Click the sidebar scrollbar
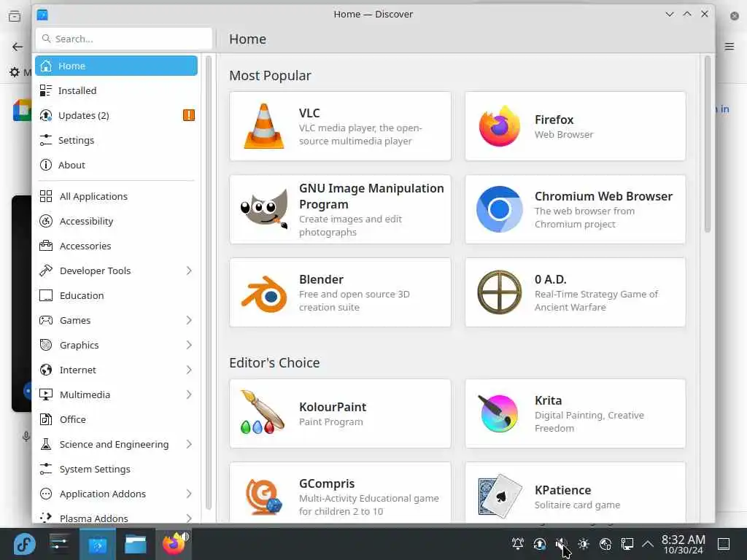 pyautogui.click(x=208, y=283)
